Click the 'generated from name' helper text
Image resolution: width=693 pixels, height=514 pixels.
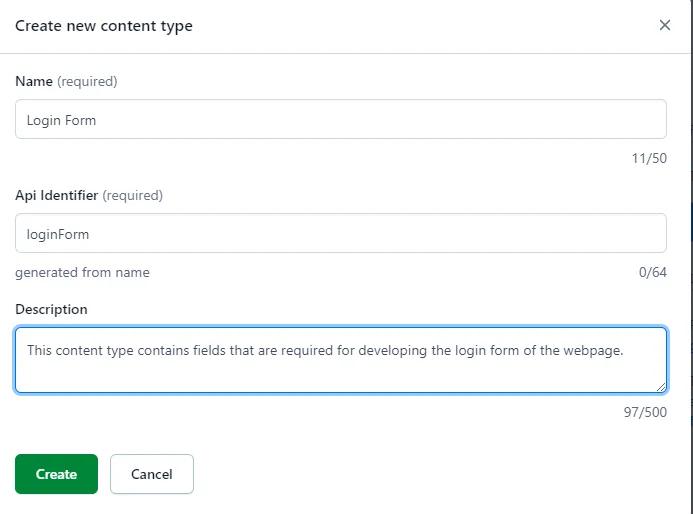[x=82, y=272]
